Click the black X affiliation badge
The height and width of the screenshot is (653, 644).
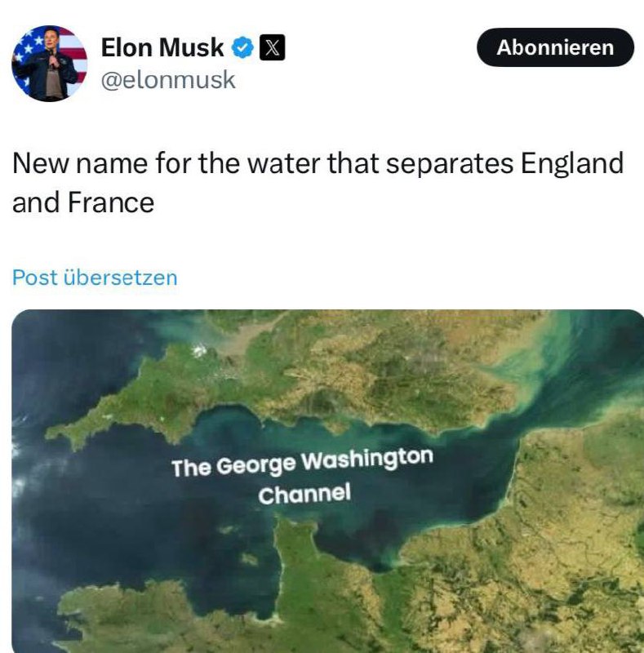(x=272, y=47)
